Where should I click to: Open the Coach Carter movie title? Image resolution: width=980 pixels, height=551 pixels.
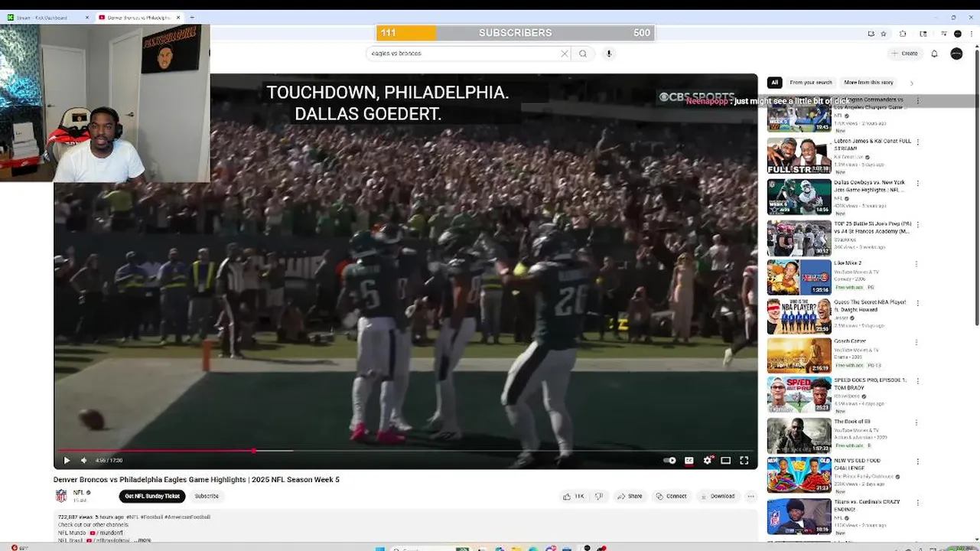pos(850,341)
